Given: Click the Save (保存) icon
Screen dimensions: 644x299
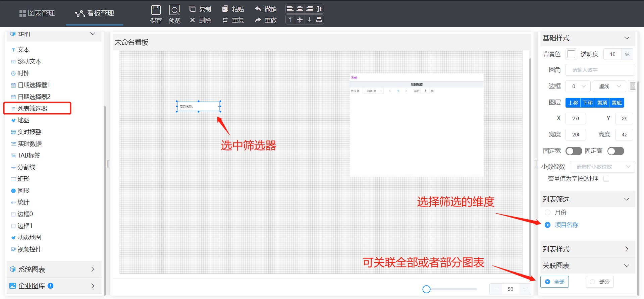Looking at the screenshot, I should click(x=156, y=10).
